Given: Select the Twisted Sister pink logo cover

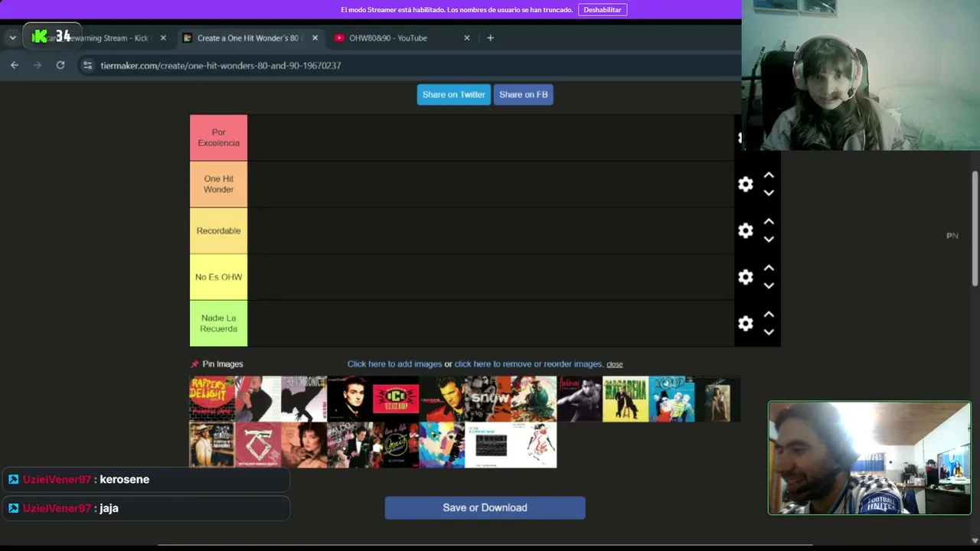Looking at the screenshot, I should pos(258,445).
